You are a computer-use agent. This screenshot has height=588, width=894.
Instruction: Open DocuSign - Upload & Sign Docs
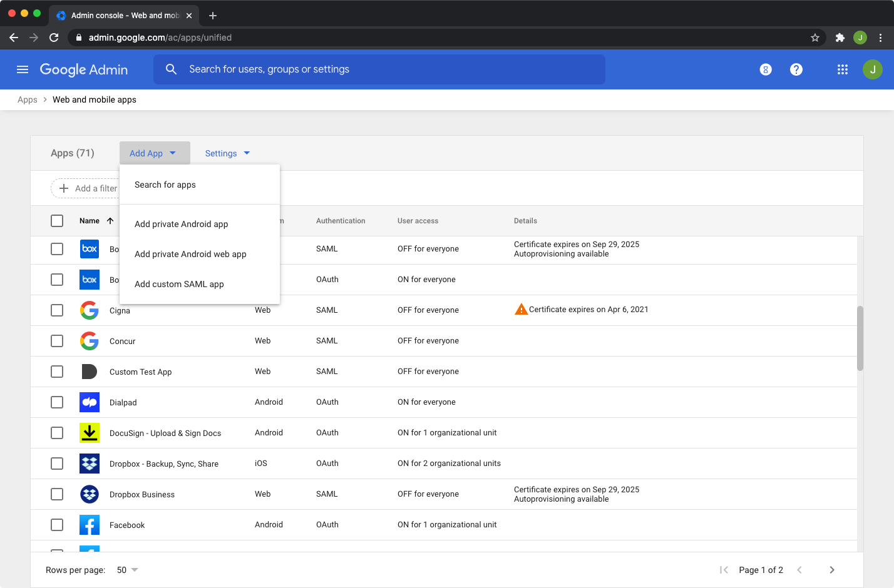[x=165, y=433]
